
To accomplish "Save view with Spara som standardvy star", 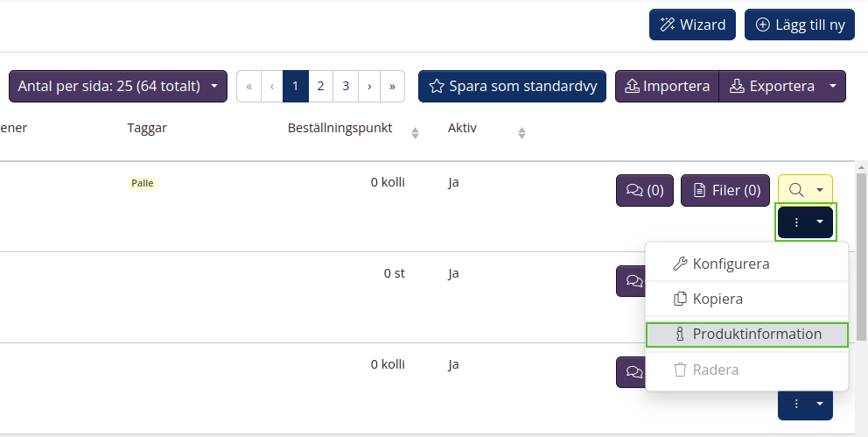I will tap(512, 86).
